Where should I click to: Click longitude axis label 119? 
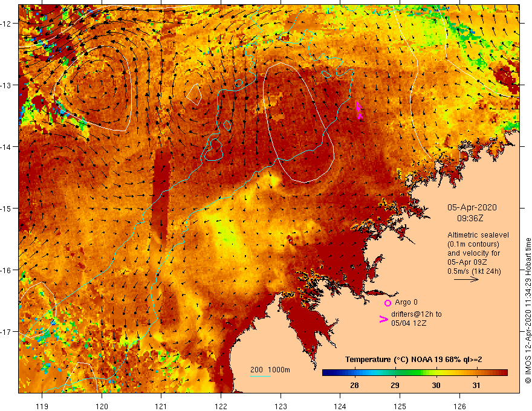click(42, 406)
